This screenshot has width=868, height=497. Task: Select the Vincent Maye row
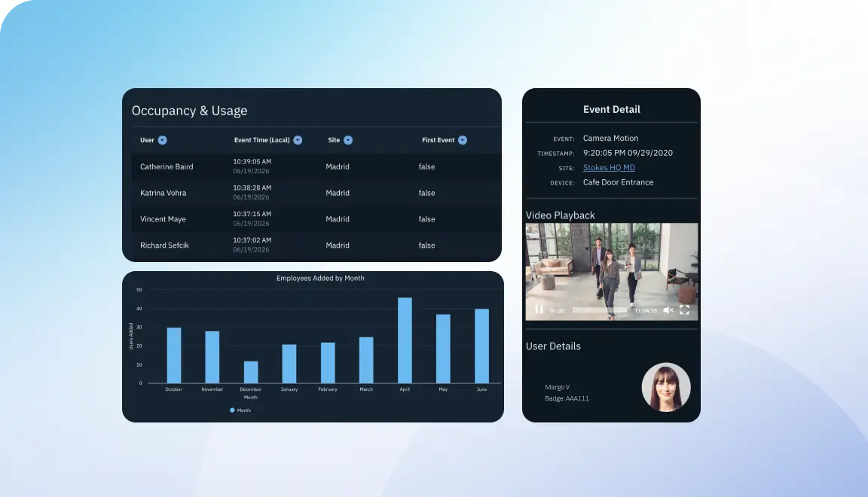point(316,219)
